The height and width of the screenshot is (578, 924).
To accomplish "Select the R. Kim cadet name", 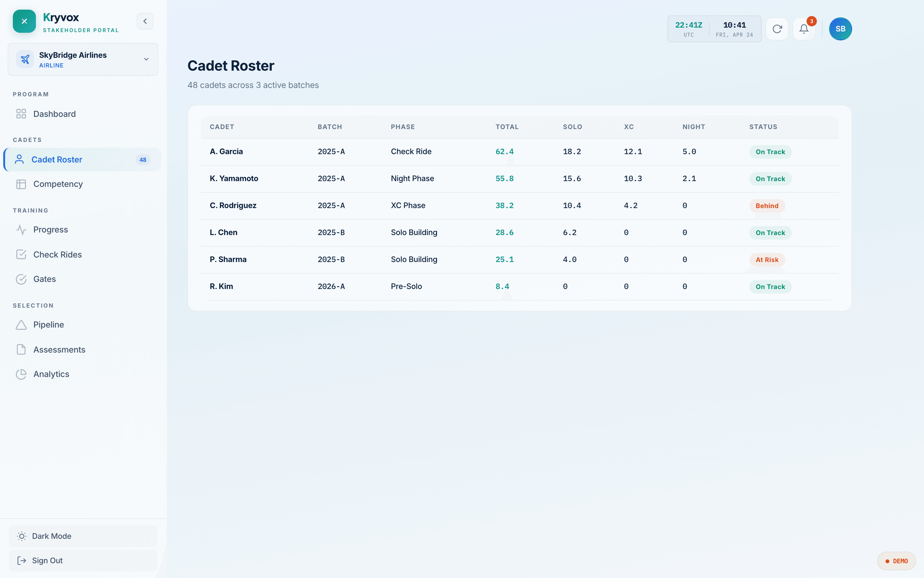I will point(221,286).
